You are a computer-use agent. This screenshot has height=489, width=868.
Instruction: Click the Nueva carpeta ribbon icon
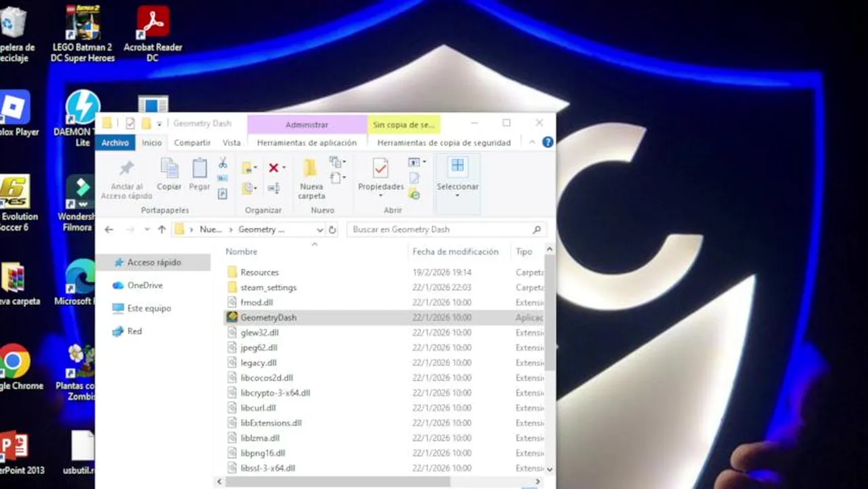click(310, 168)
